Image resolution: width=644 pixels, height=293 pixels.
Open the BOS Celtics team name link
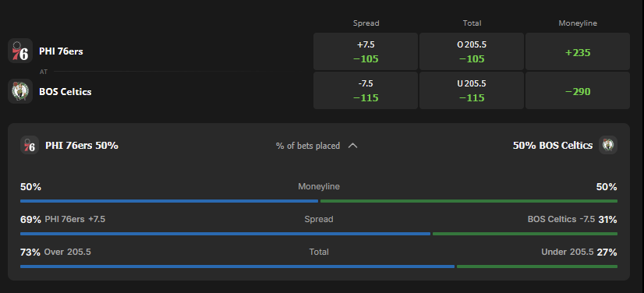(65, 91)
